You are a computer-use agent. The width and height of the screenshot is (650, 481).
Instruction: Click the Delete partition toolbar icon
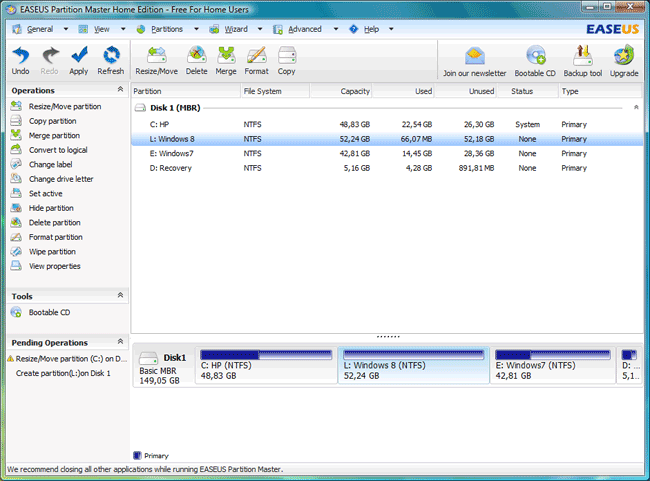[197, 59]
